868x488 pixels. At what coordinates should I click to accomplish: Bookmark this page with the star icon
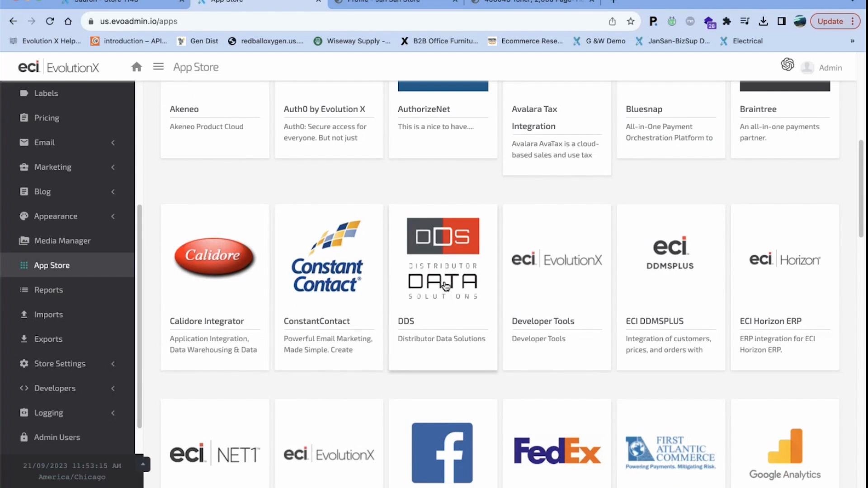point(631,21)
